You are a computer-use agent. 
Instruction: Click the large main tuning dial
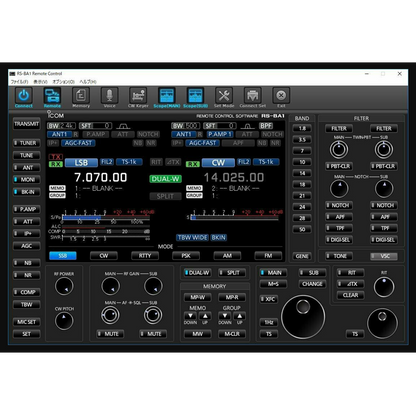[303, 317]
